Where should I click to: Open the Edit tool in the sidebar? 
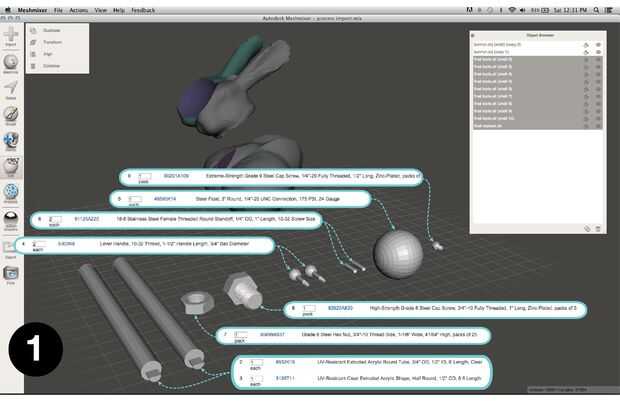click(11, 167)
